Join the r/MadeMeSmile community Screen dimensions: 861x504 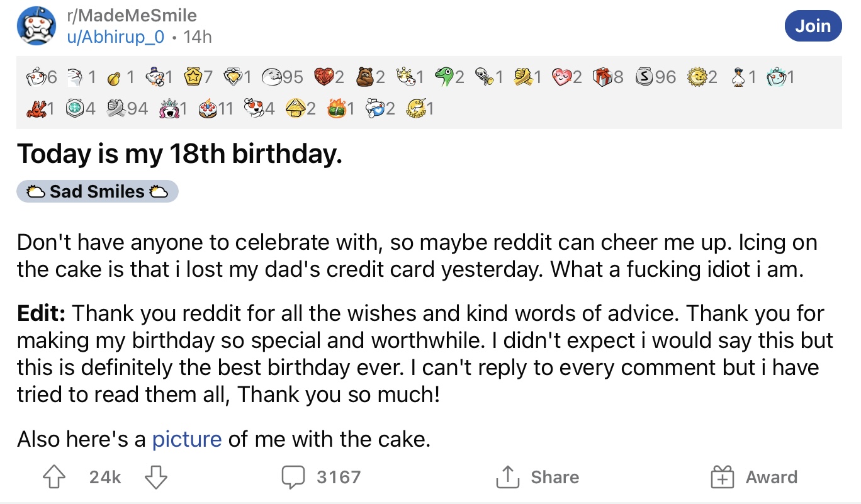(x=813, y=26)
